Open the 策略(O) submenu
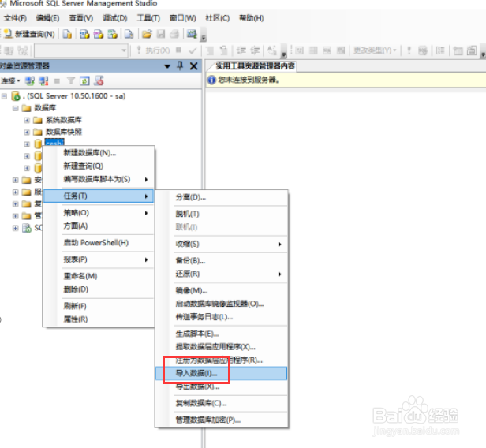486x448 pixels. click(99, 213)
